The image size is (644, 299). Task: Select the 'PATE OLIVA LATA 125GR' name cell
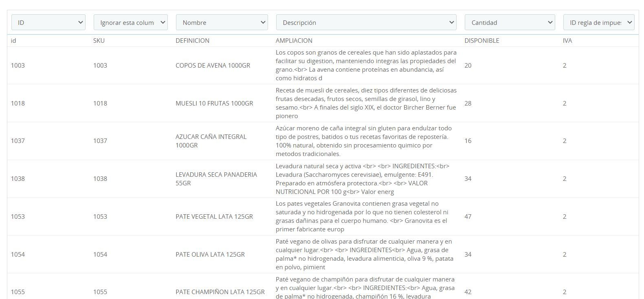point(210,255)
